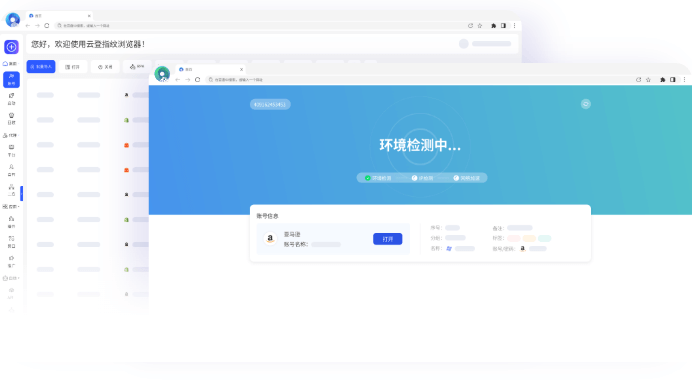The height and width of the screenshot is (380, 692).
Task: Go back in the front browser window
Action: coord(178,79)
